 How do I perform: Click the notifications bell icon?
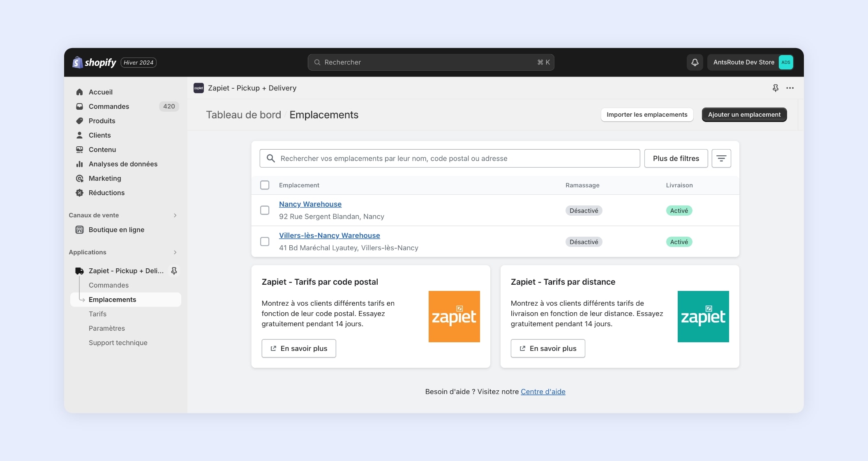coord(695,62)
